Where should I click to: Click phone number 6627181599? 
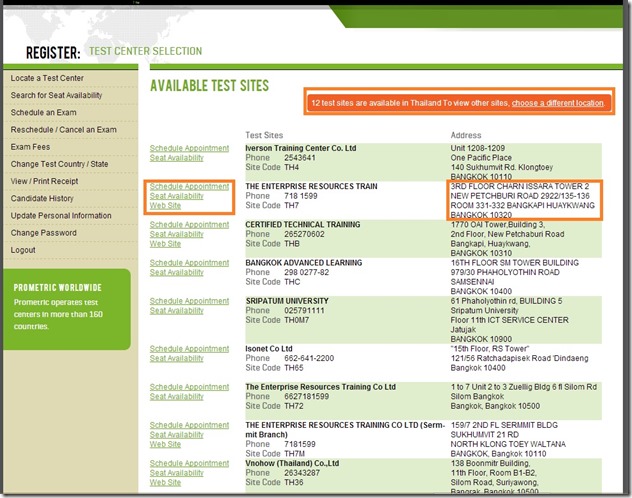click(x=306, y=397)
